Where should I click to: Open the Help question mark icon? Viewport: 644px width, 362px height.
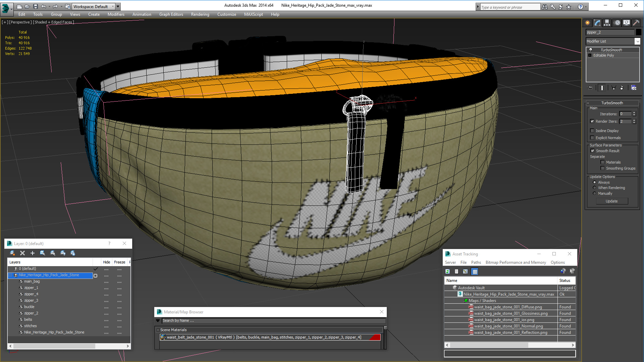pyautogui.click(x=581, y=7)
